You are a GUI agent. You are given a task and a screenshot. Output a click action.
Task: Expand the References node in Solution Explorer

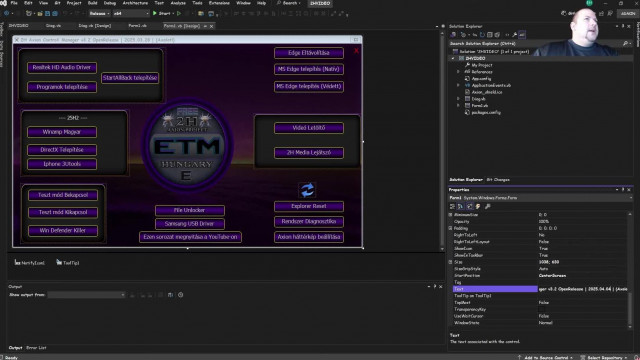coord(458,72)
